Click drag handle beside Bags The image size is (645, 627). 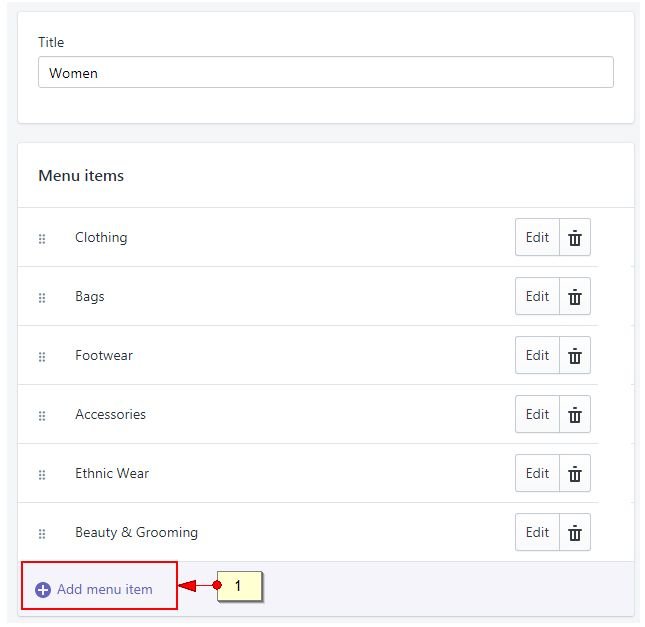pos(42,298)
